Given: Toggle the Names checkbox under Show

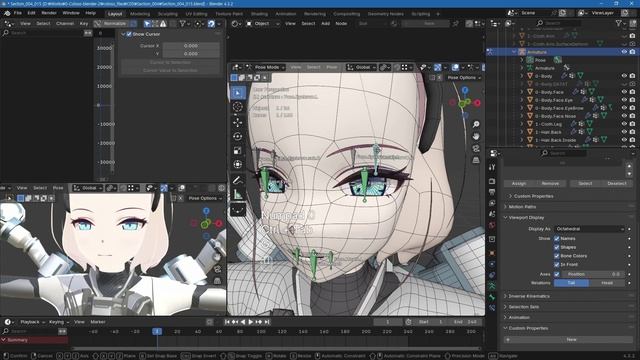Looking at the screenshot, I should [x=557, y=238].
